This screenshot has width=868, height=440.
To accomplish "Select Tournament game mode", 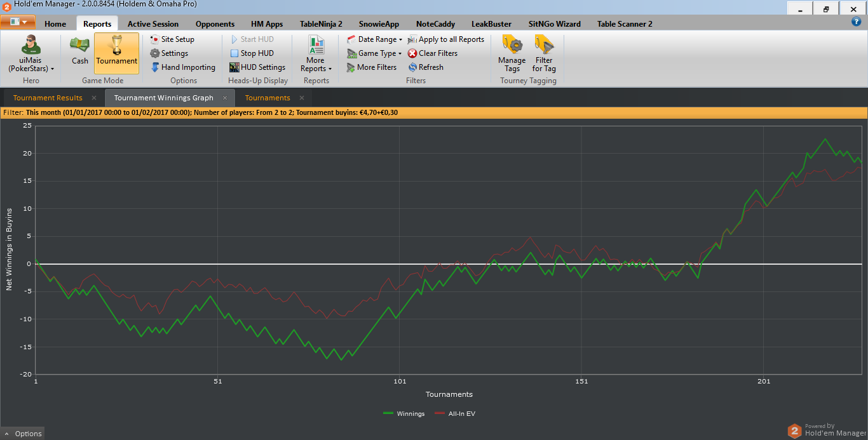I will [117, 53].
